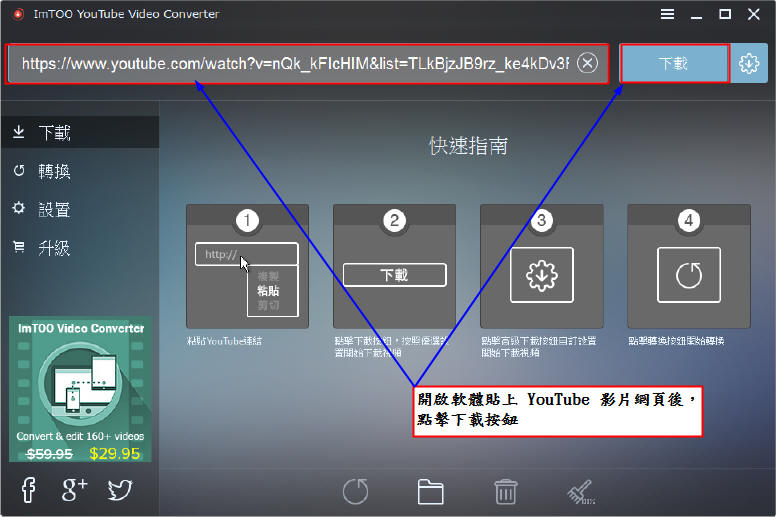
Task: Open advanced download settings gear icon
Action: point(749,63)
